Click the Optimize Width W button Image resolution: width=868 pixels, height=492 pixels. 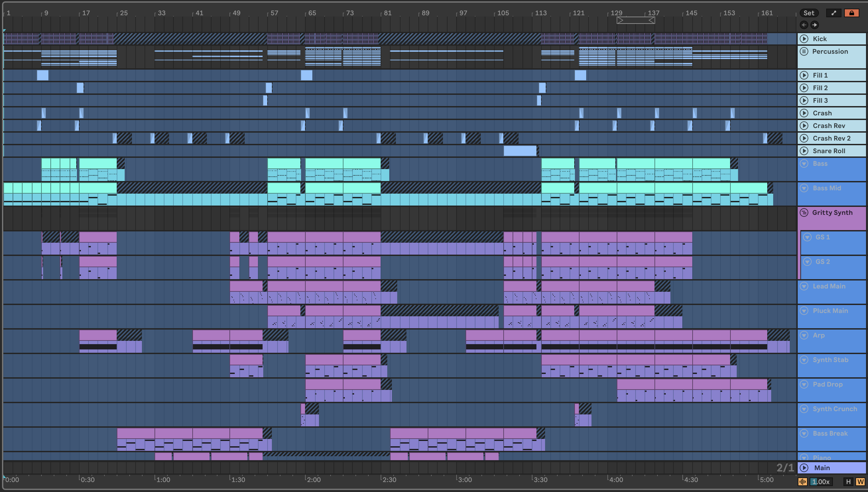click(x=860, y=481)
